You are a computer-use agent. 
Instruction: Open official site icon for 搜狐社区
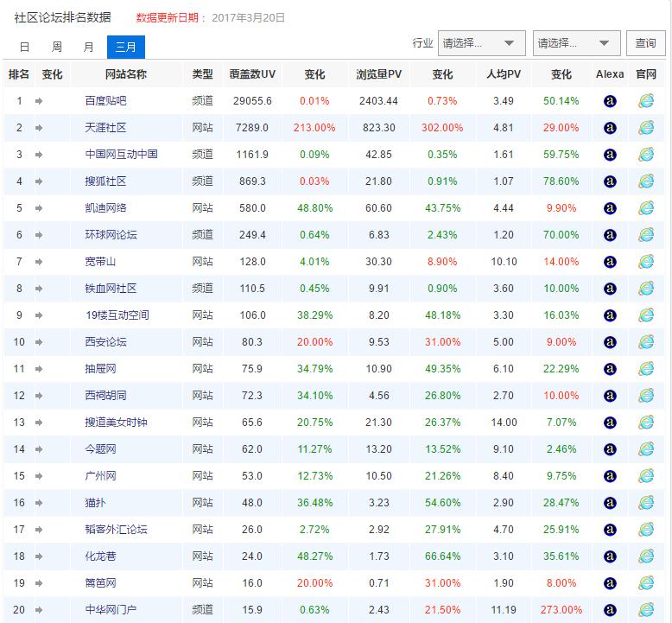click(x=646, y=181)
